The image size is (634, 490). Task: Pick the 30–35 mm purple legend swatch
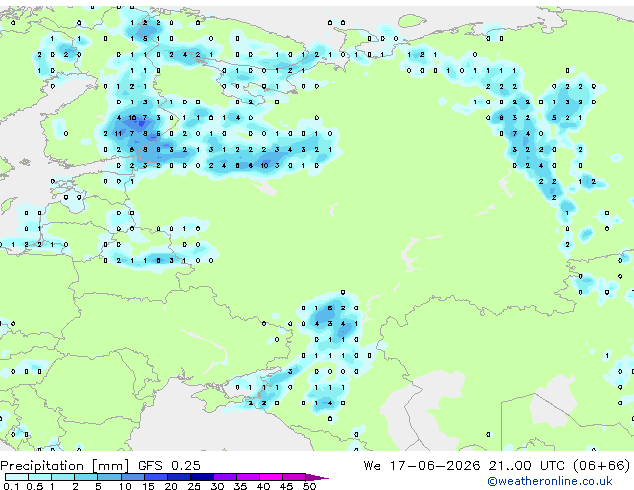pyautogui.click(x=225, y=477)
